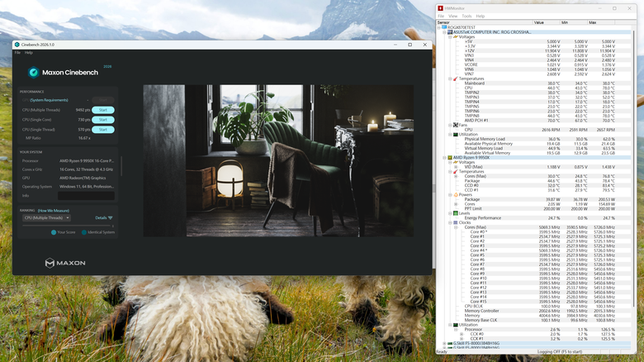Image resolution: width=644 pixels, height=362 pixels.
Task: Open the HWMonitor File menu
Action: click(x=441, y=16)
